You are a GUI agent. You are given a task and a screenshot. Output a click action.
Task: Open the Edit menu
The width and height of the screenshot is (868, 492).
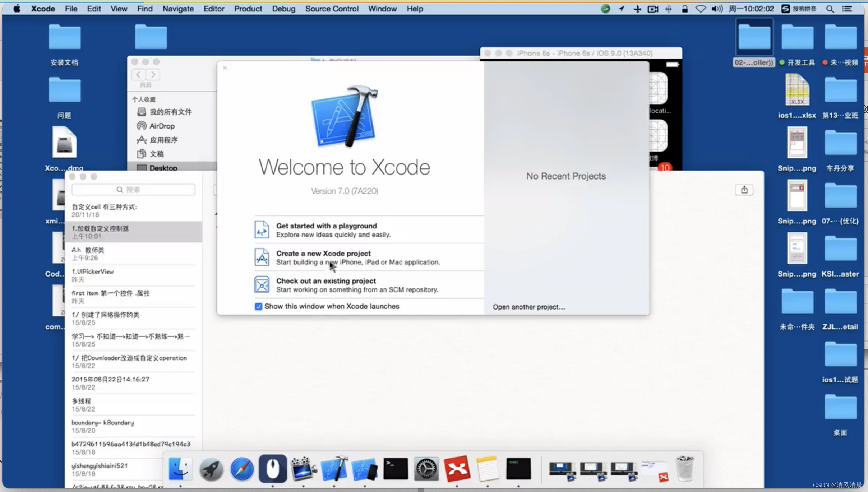tap(94, 9)
